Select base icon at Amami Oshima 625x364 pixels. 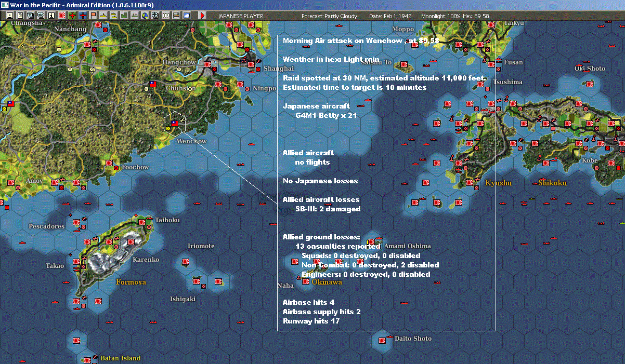(x=371, y=242)
